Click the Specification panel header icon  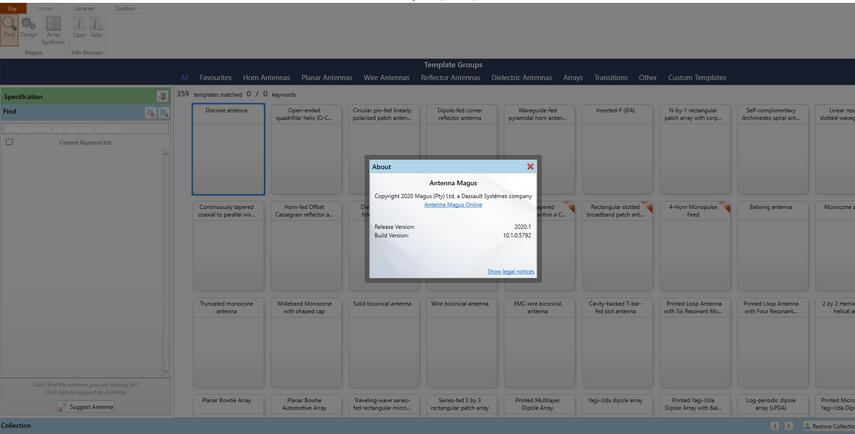(162, 97)
